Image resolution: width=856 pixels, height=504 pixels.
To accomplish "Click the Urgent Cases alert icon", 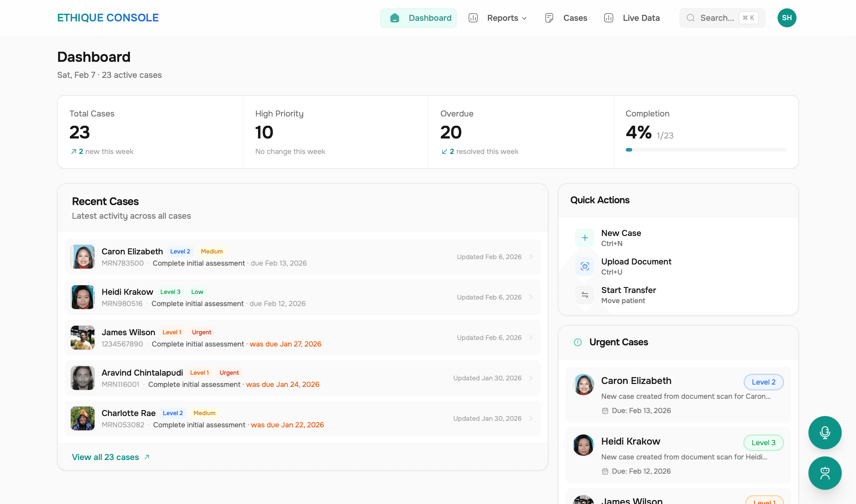I will [x=578, y=342].
